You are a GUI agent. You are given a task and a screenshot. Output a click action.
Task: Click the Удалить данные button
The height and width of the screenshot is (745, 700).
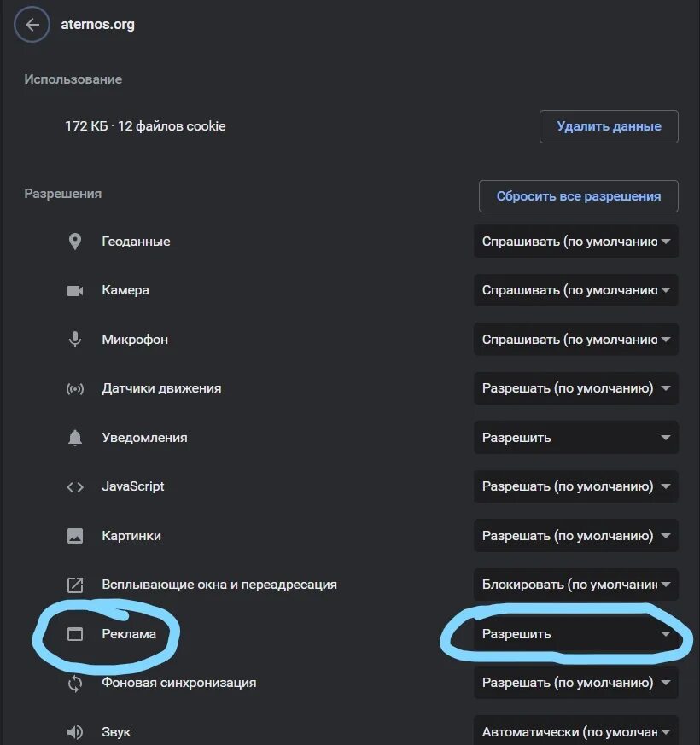(x=609, y=126)
